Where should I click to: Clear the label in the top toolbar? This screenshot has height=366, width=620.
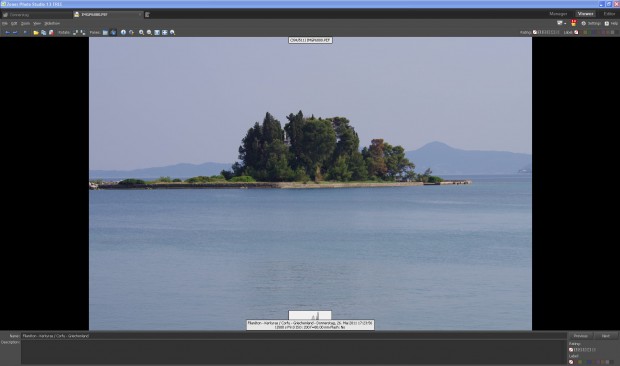coord(576,32)
